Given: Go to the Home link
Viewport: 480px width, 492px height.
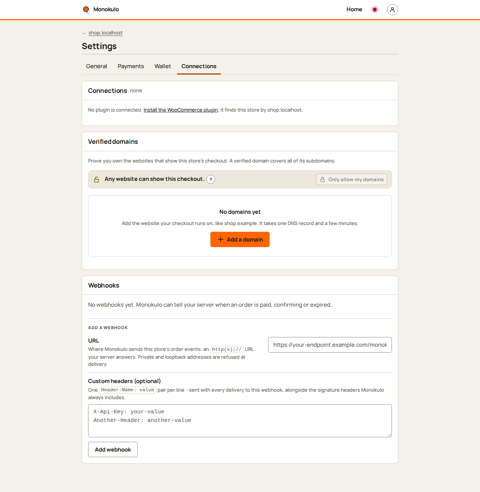Looking at the screenshot, I should [x=354, y=9].
